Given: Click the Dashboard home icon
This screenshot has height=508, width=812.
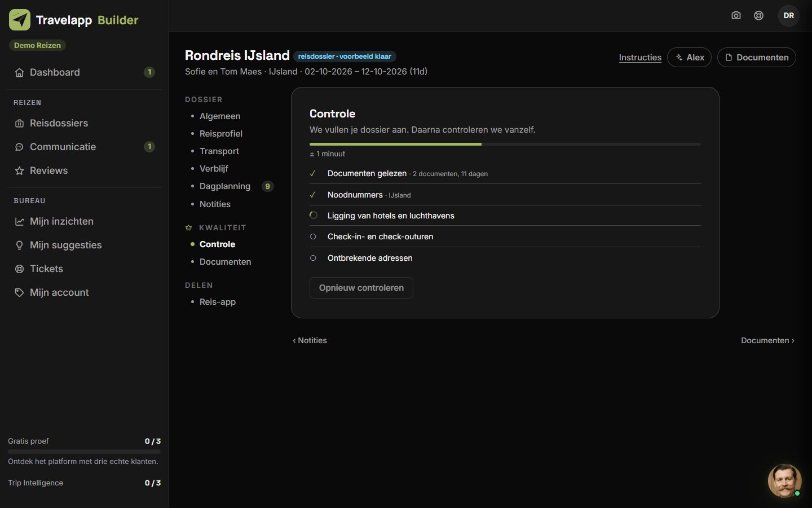Looking at the screenshot, I should point(19,72).
